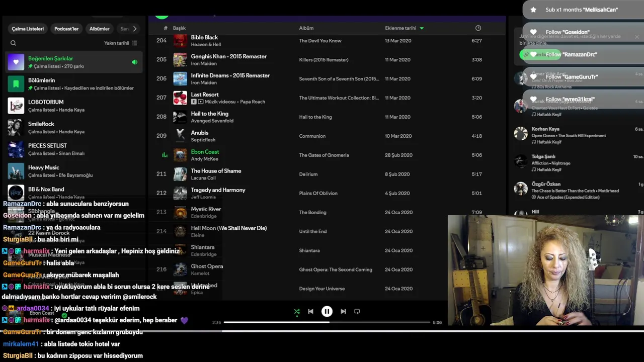
Task: Open the Bölümlerin playlist
Action: click(74, 84)
